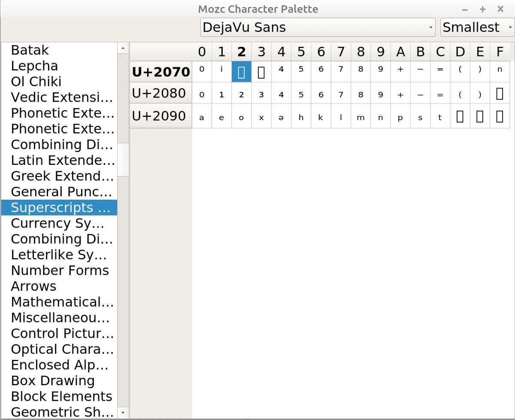This screenshot has height=420, width=515.
Task: Maximize the Mozc Character Palette window
Action: click(482, 9)
